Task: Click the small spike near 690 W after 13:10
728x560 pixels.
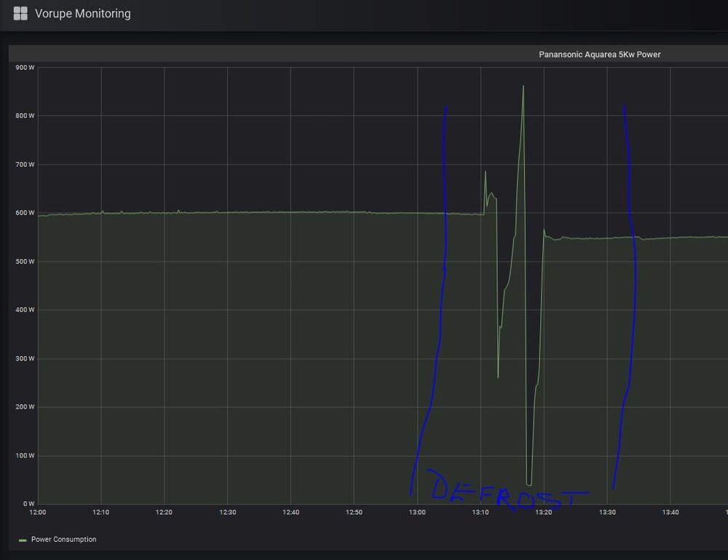Action: click(x=486, y=172)
